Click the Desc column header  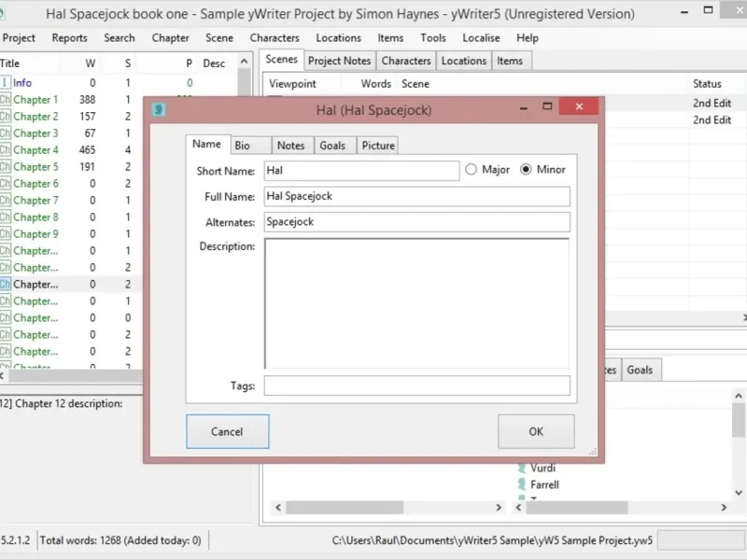[214, 63]
